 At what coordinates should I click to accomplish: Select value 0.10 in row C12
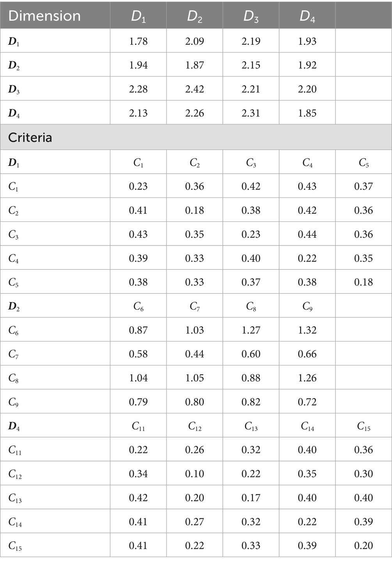point(195,474)
